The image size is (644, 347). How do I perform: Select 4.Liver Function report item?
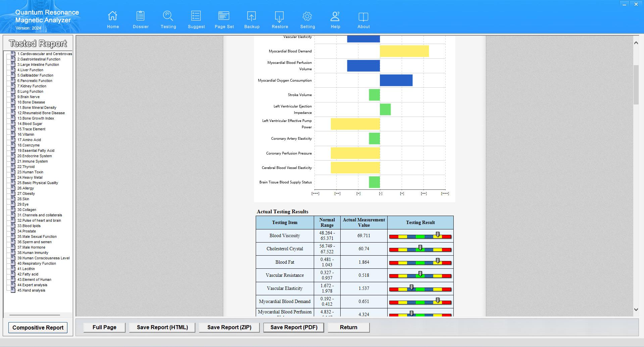(30, 70)
